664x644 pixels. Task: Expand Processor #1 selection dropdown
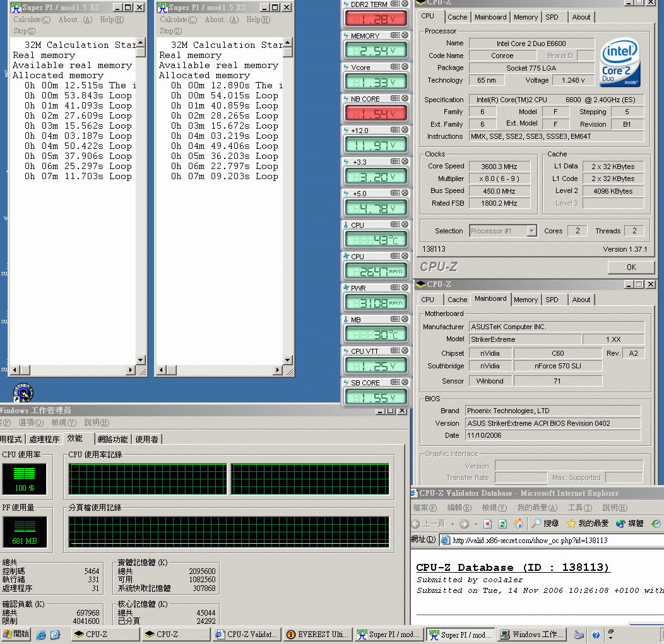[532, 231]
